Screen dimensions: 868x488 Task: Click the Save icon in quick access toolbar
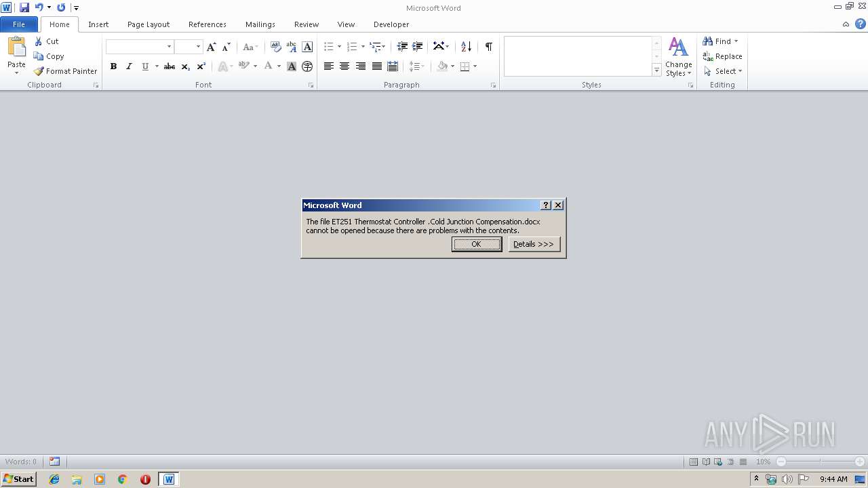[x=24, y=7]
